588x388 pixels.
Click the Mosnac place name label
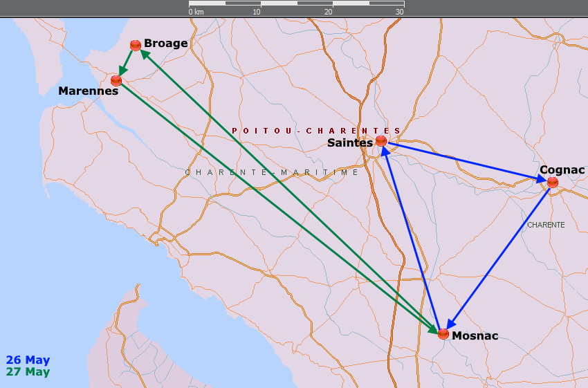[x=475, y=336]
